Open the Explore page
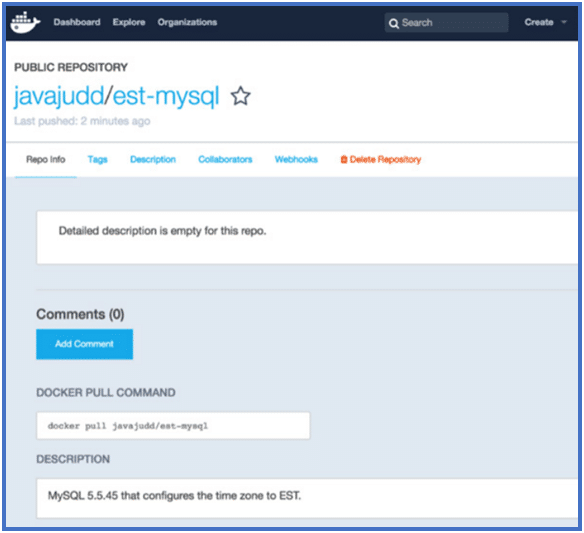 [x=129, y=22]
